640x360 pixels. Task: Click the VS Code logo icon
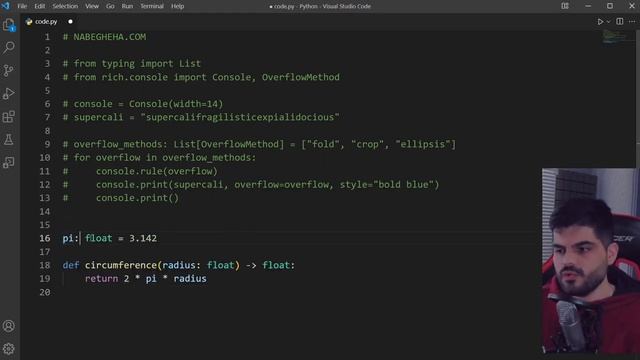click(5, 6)
